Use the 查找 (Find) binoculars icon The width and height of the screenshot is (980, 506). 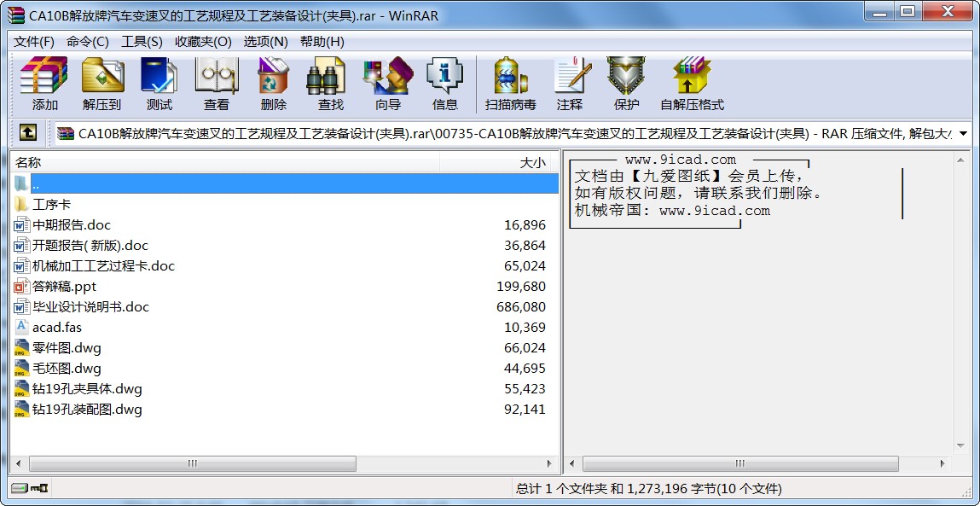pos(328,83)
